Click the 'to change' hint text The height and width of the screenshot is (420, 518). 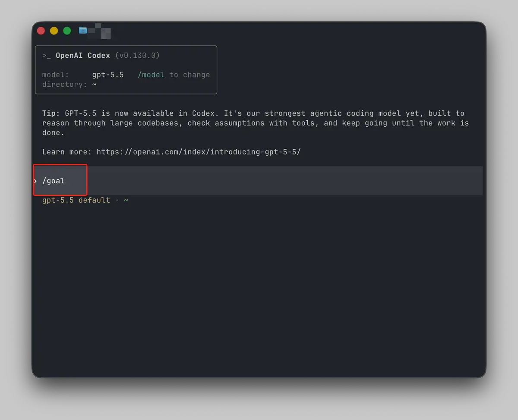coord(190,75)
